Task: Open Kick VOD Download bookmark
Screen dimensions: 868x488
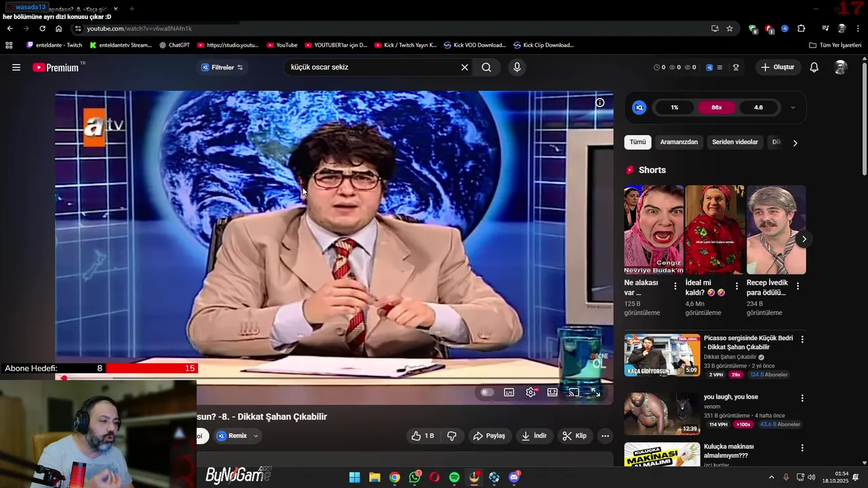Action: (475, 45)
